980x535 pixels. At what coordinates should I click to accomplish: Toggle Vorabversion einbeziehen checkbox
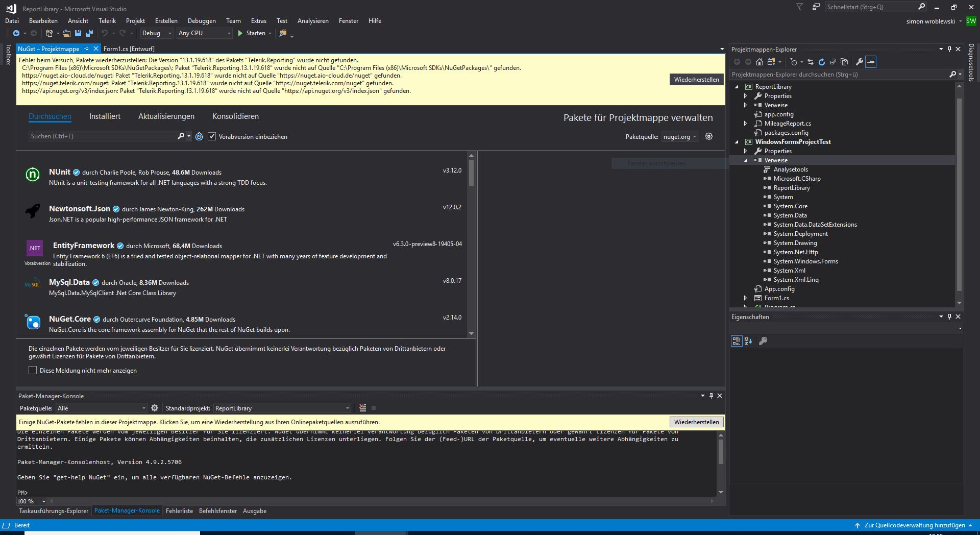pyautogui.click(x=212, y=136)
